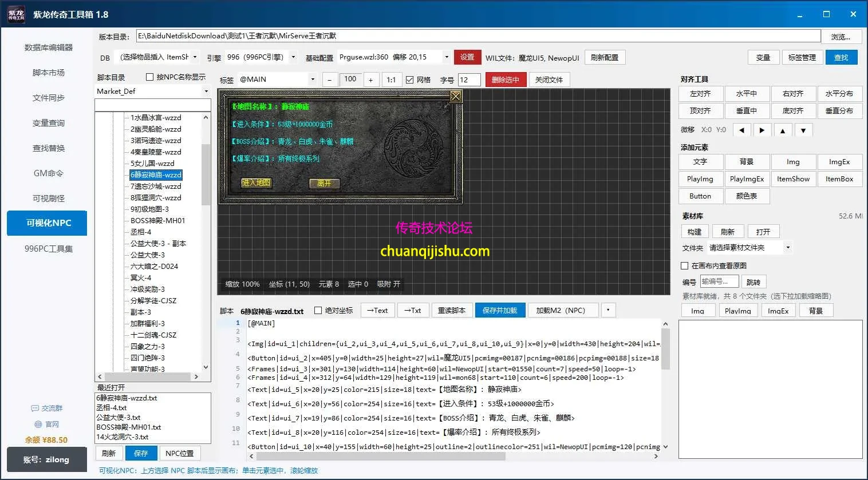Expand the Market_Def script directory dropdown
Viewport: 868px width, 480px height.
tap(153, 91)
